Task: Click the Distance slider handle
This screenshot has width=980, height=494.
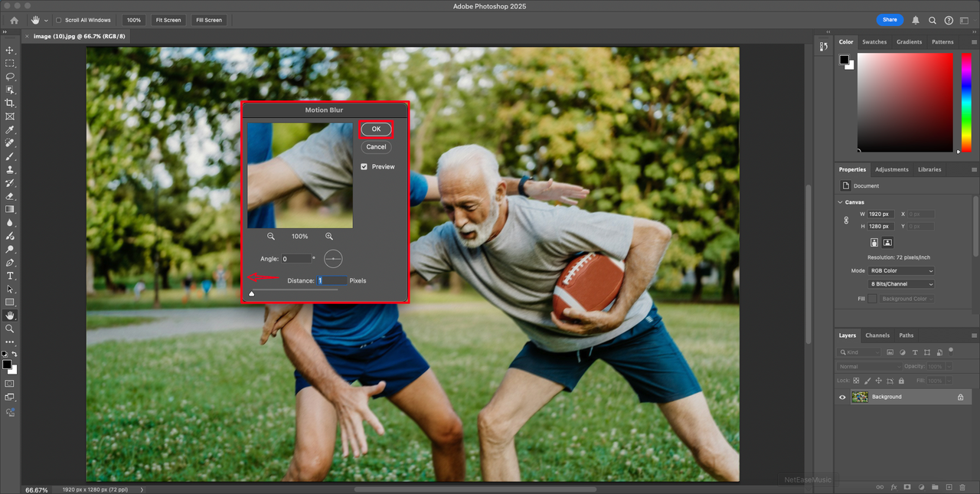Action: click(252, 293)
